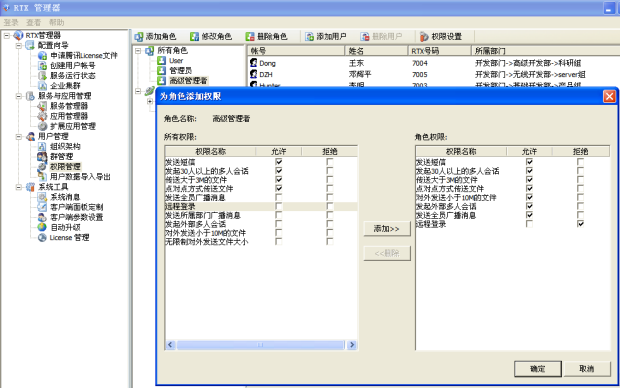Select 传送大于3M的文件 row in 角色权限
Viewport: 620px width, 388px height.
(512, 180)
